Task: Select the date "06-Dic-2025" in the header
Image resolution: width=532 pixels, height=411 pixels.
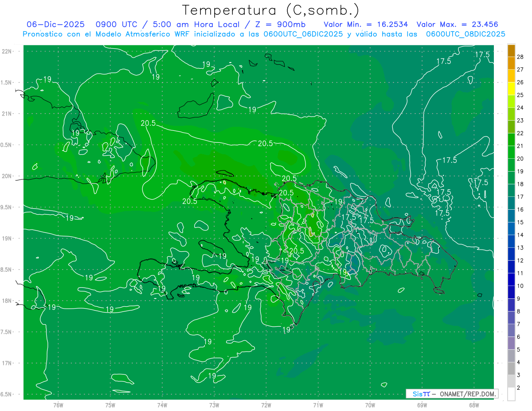Action: tap(55, 24)
